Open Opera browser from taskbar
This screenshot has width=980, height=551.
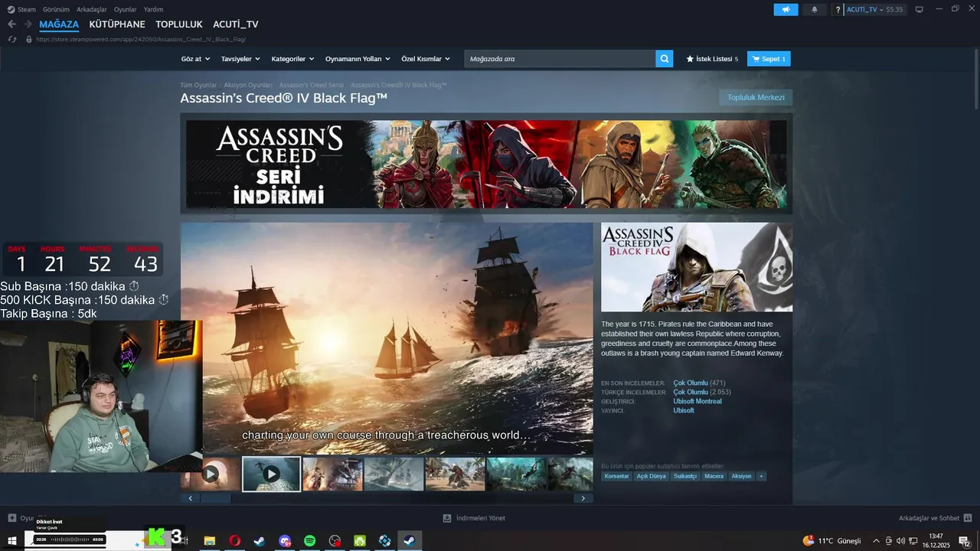coord(234,541)
